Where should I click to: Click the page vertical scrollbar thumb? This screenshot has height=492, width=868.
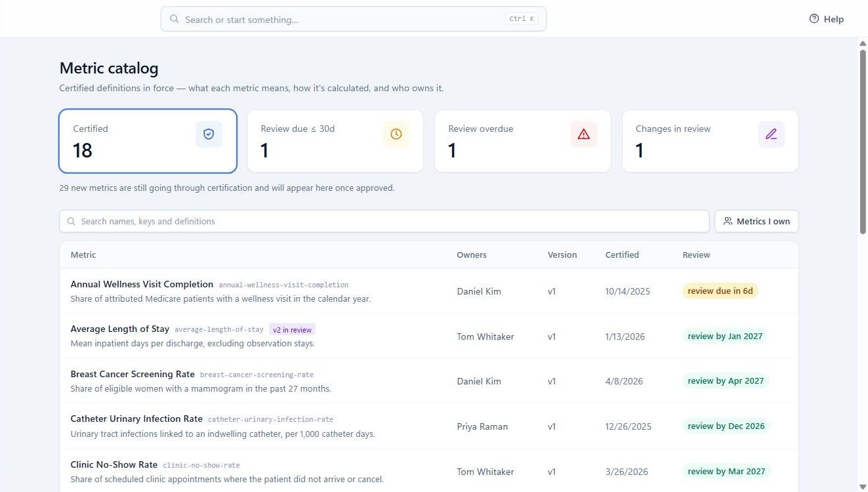tap(863, 141)
